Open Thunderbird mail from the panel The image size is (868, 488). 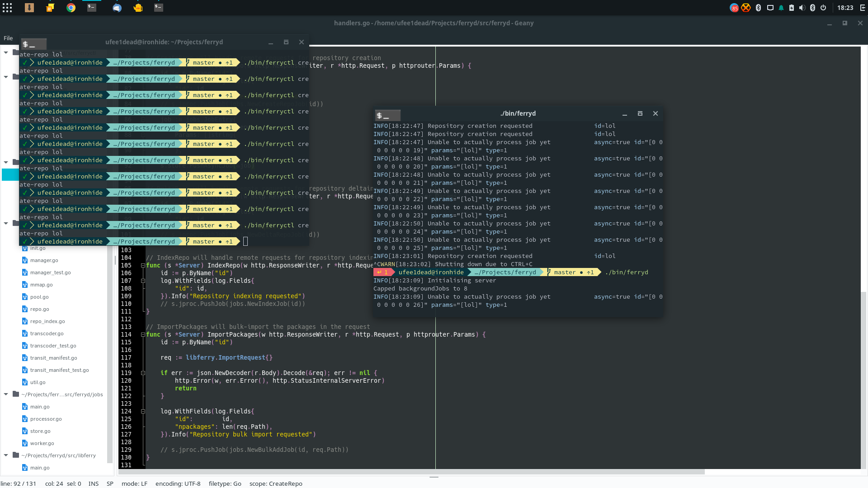(117, 8)
